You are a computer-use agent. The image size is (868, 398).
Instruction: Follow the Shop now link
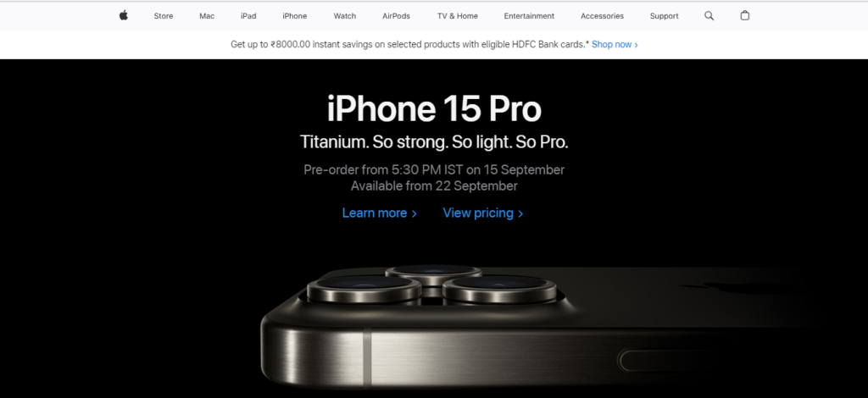(615, 44)
